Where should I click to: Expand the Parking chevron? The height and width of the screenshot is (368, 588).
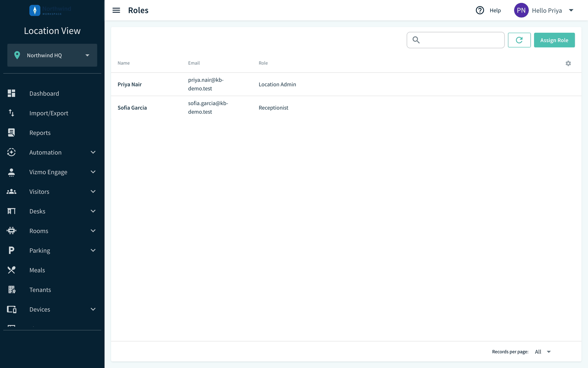[x=93, y=250]
